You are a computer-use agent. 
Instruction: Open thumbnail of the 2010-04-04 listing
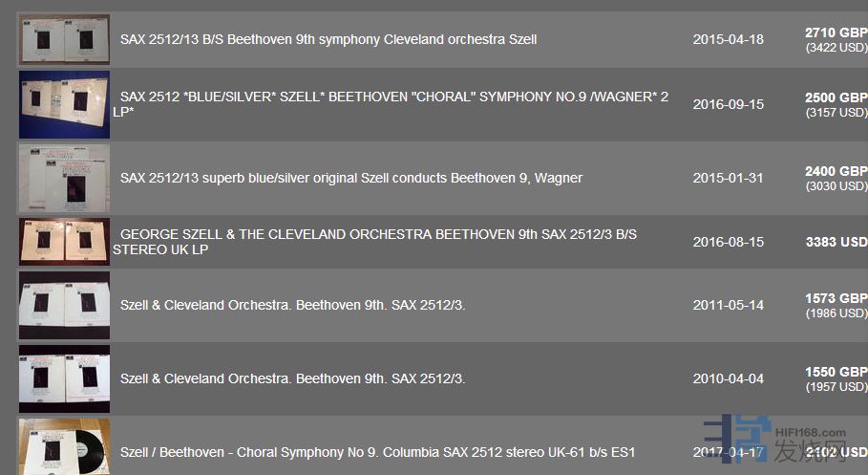click(64, 378)
